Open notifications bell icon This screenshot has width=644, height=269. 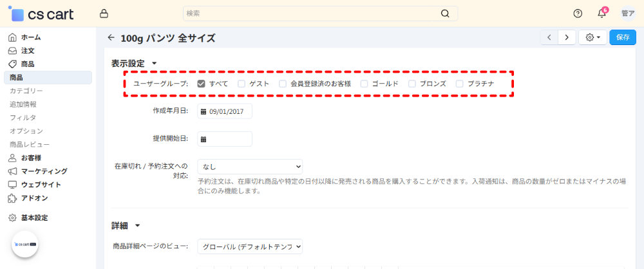click(601, 14)
